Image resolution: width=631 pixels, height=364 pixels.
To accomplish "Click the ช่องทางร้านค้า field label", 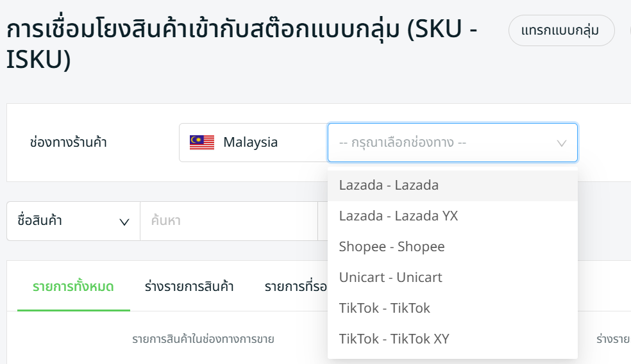I will (x=69, y=142).
